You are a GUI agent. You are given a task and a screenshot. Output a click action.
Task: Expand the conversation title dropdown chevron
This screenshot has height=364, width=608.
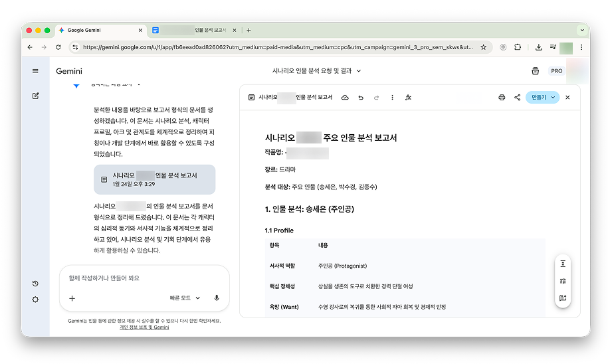point(359,71)
